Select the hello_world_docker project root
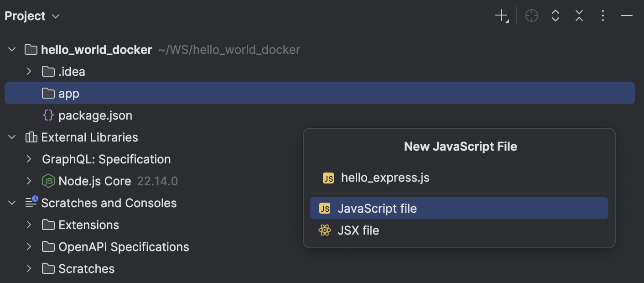Screen dimensions: 644x283 pyautogui.click(x=96, y=50)
